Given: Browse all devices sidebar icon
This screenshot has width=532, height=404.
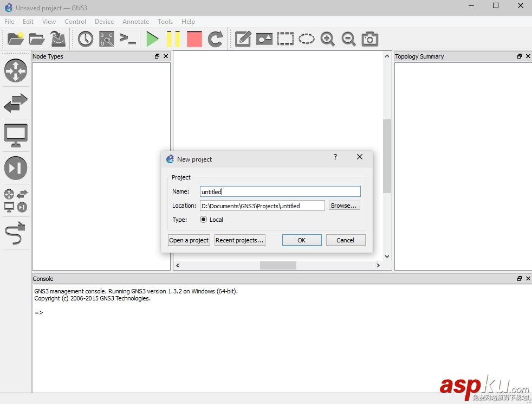Looking at the screenshot, I should pyautogui.click(x=16, y=201).
